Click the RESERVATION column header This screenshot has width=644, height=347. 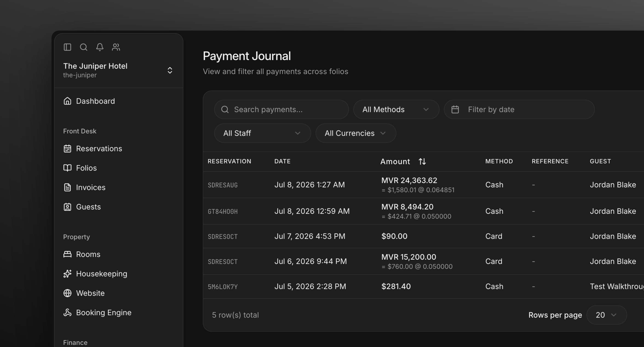[229, 161]
